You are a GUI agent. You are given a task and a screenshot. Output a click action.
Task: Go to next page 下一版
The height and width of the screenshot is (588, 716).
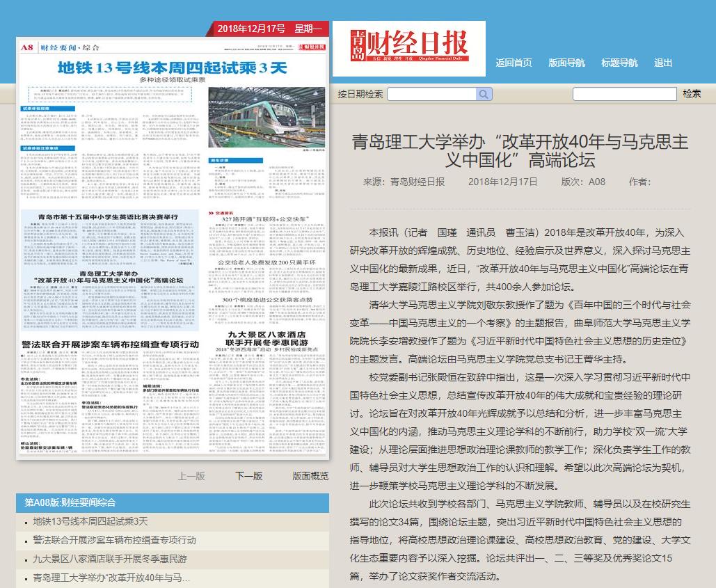249,476
